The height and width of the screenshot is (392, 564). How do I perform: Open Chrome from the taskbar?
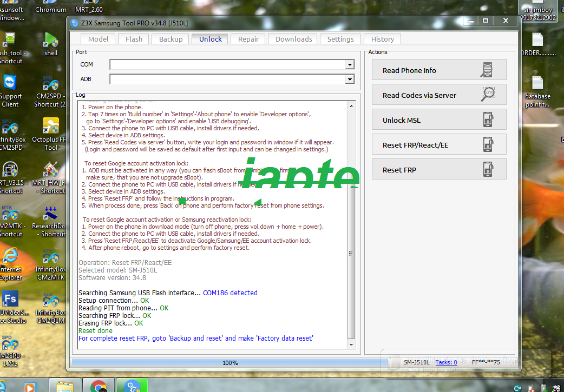(x=98, y=385)
